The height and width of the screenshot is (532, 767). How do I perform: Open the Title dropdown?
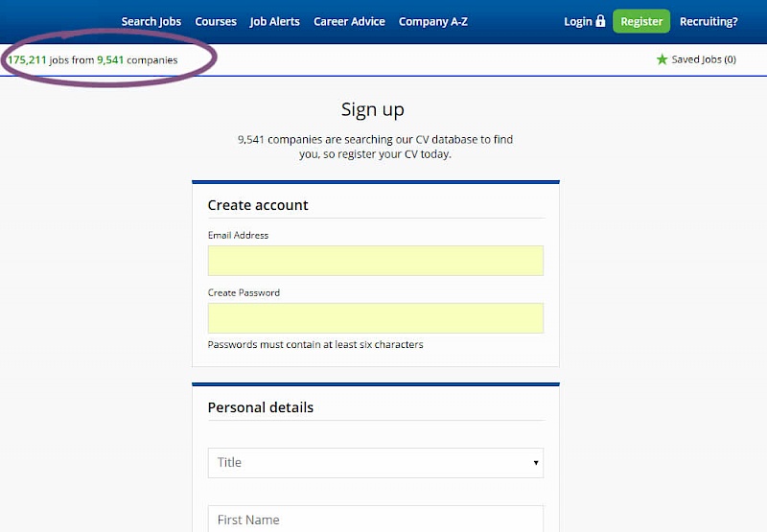tap(376, 462)
